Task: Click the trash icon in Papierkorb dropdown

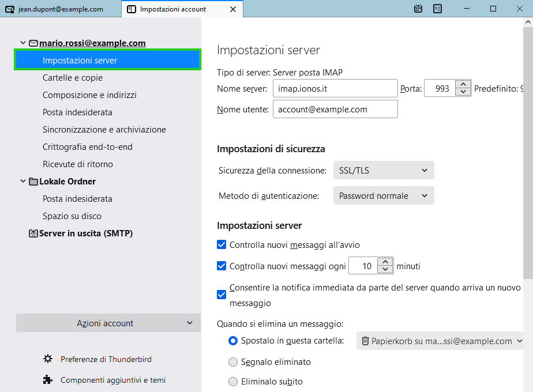Action: [365, 341]
